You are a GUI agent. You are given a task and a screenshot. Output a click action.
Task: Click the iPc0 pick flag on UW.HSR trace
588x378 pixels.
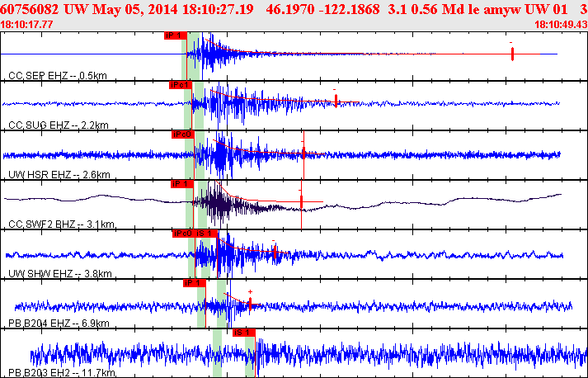[x=182, y=134]
